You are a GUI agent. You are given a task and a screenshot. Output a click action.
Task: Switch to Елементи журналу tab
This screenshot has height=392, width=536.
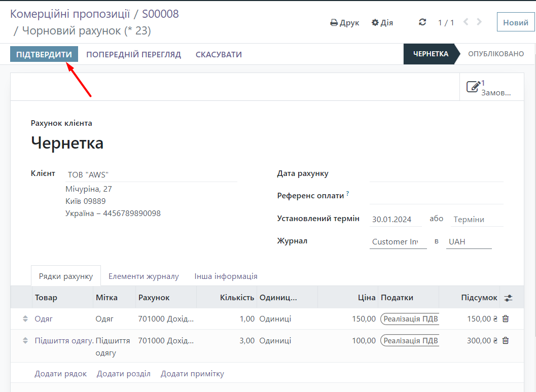coord(144,276)
